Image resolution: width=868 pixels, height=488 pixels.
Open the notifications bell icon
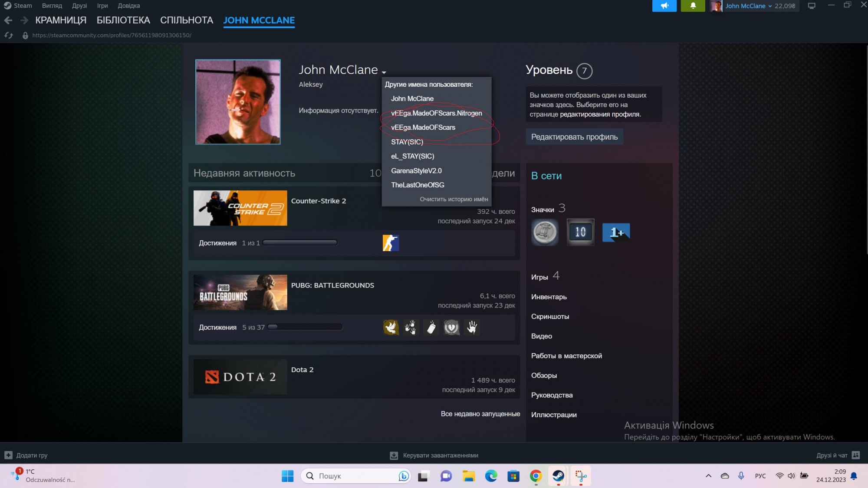point(693,6)
